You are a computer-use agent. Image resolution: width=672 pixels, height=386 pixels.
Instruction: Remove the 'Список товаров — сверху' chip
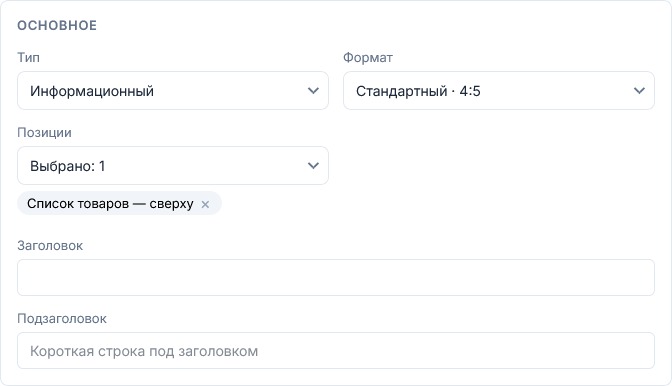(205, 204)
